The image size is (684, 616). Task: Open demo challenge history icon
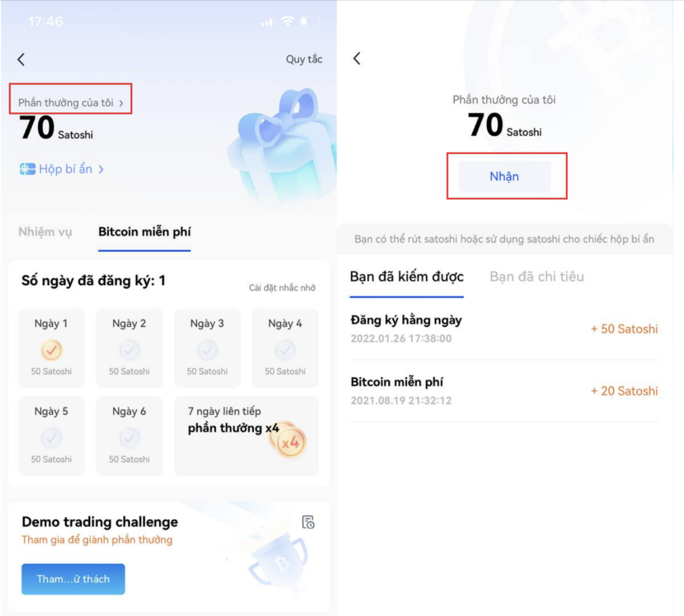pyautogui.click(x=309, y=522)
